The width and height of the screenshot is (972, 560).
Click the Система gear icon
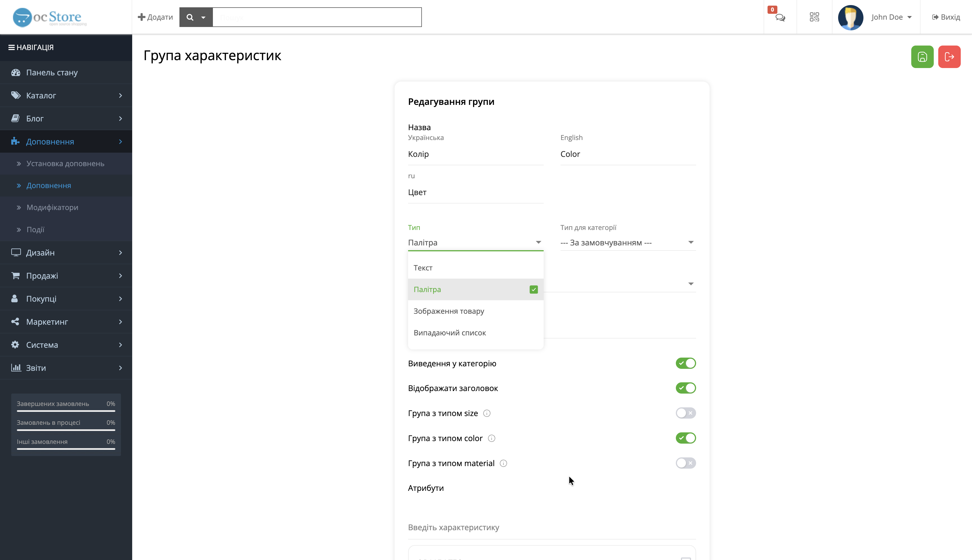16,345
